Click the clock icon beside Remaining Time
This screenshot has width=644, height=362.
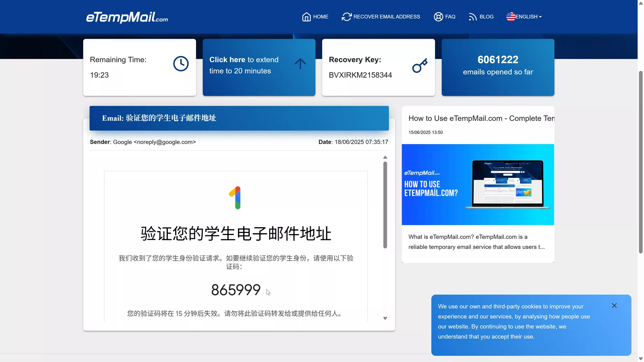[x=181, y=64]
